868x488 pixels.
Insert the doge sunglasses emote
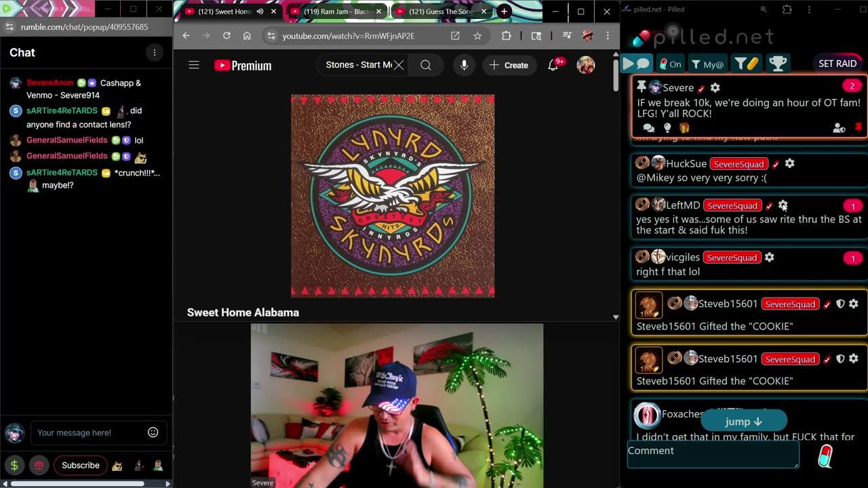tap(117, 466)
